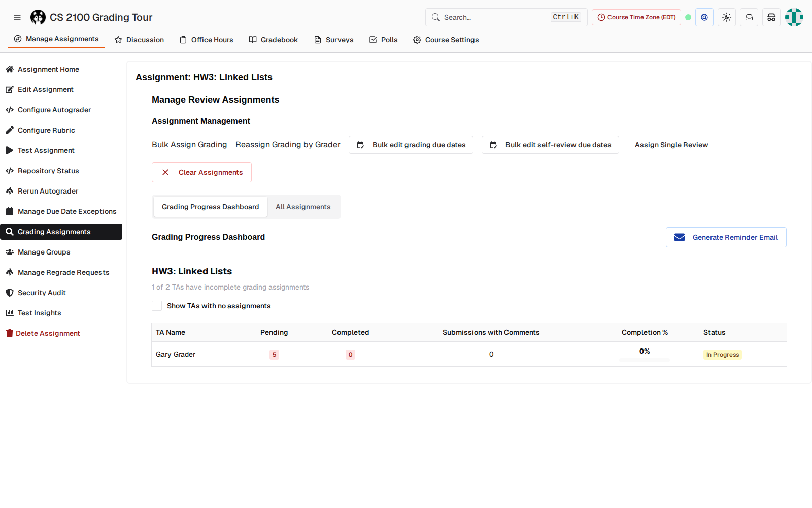Open the inbox notifications icon
Viewport: 812px width, 508px height.
point(749,17)
